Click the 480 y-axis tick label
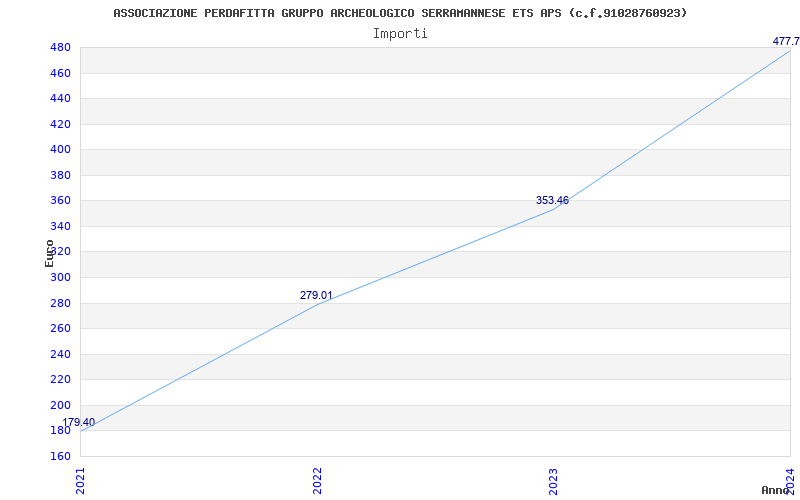800x500 pixels. tap(60, 48)
